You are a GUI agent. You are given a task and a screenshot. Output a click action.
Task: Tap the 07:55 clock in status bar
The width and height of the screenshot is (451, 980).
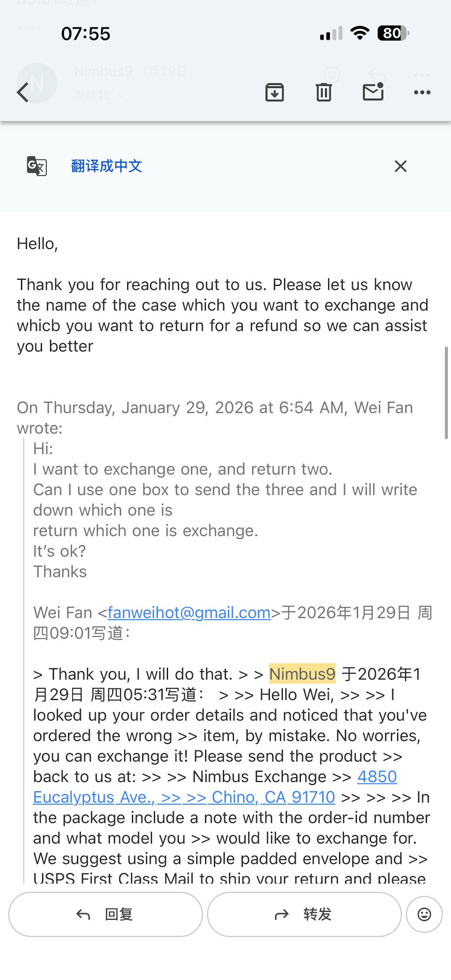click(x=86, y=34)
